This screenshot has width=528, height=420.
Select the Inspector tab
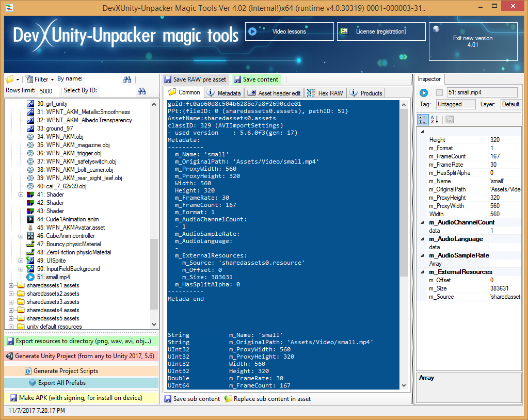(x=429, y=79)
